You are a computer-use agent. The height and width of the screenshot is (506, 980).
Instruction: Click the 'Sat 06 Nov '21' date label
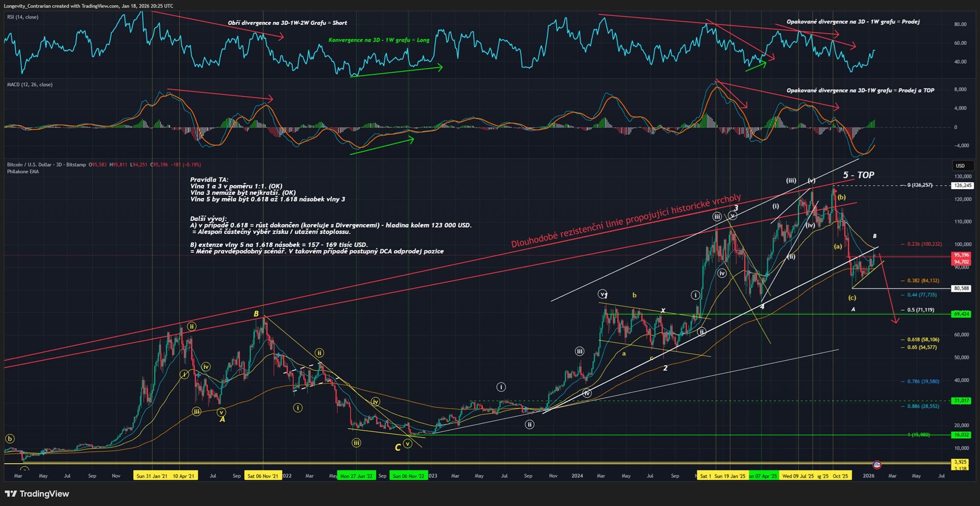262,476
